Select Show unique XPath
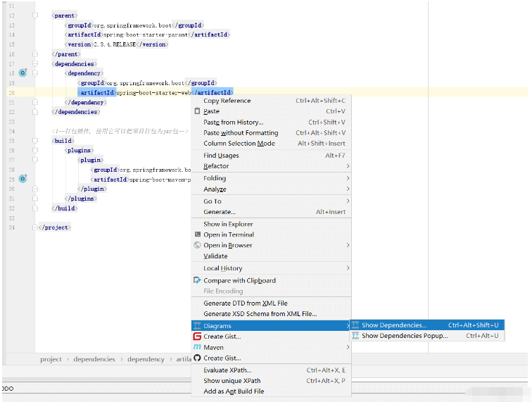The image size is (532, 402). click(x=271, y=381)
